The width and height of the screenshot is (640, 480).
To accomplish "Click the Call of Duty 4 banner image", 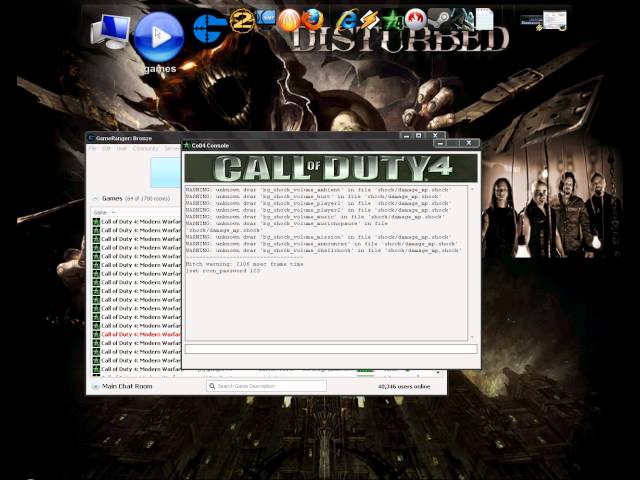I will (x=331, y=168).
